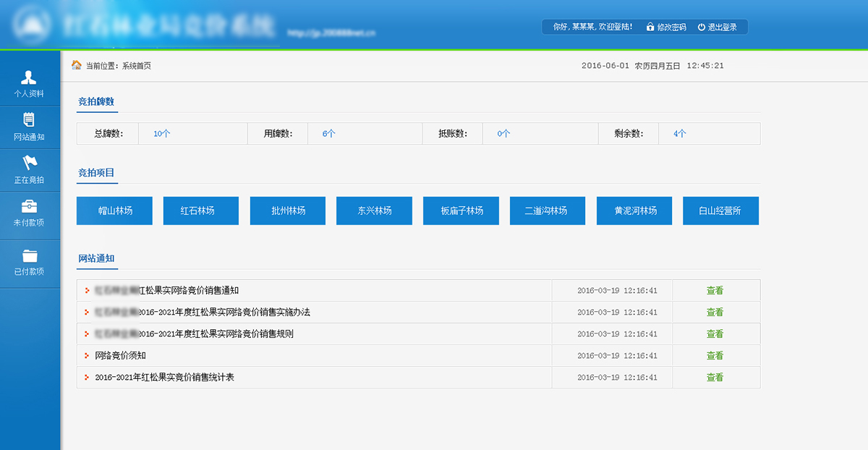Select the 帽山林场 project button

point(114,211)
